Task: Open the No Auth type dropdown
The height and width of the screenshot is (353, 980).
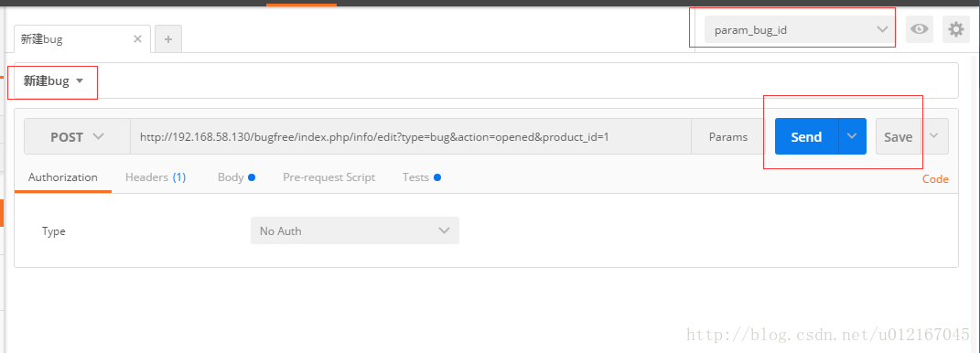Action: pyautogui.click(x=355, y=230)
